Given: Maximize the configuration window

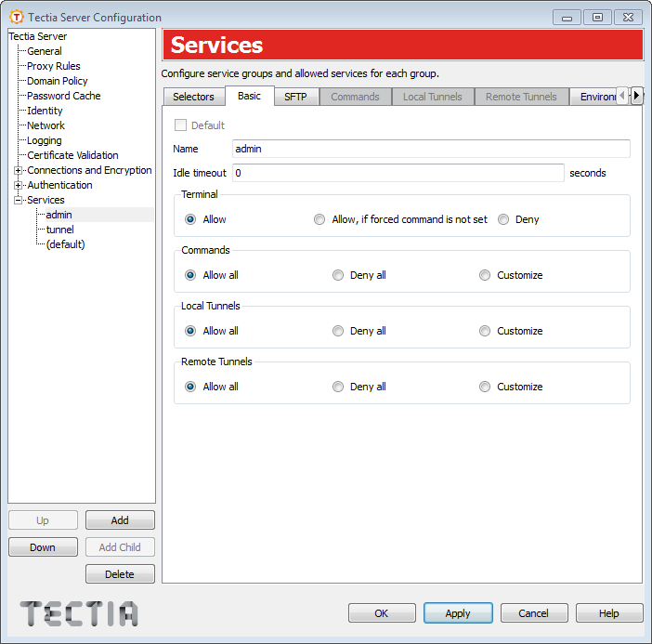Looking at the screenshot, I should coord(597,18).
